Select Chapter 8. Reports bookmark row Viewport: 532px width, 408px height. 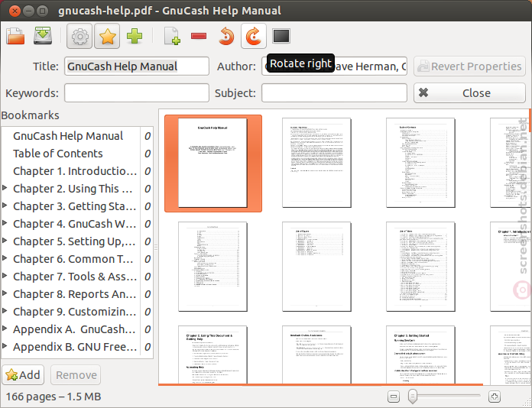[x=77, y=294]
